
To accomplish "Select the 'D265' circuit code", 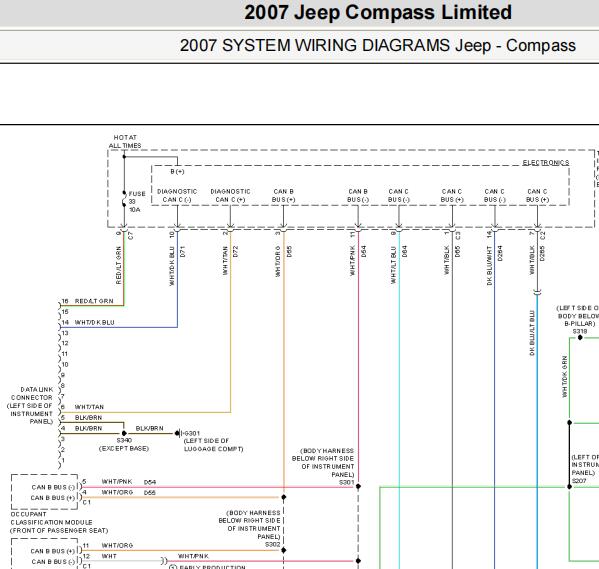I will [542, 253].
